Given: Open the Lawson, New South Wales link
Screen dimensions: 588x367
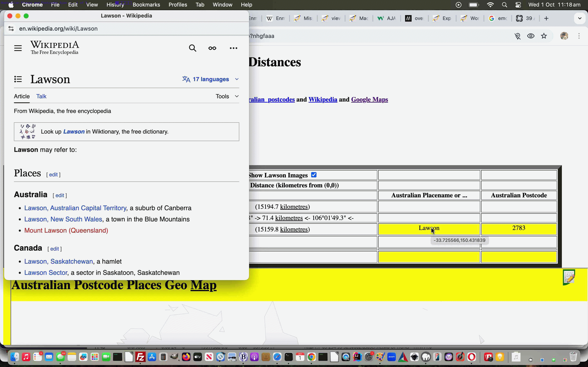Looking at the screenshot, I should point(63,219).
